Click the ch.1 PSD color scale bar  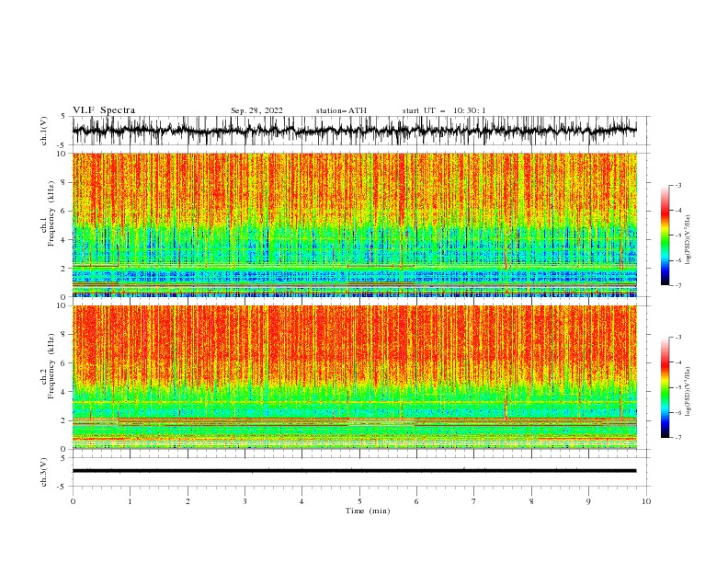pos(665,236)
